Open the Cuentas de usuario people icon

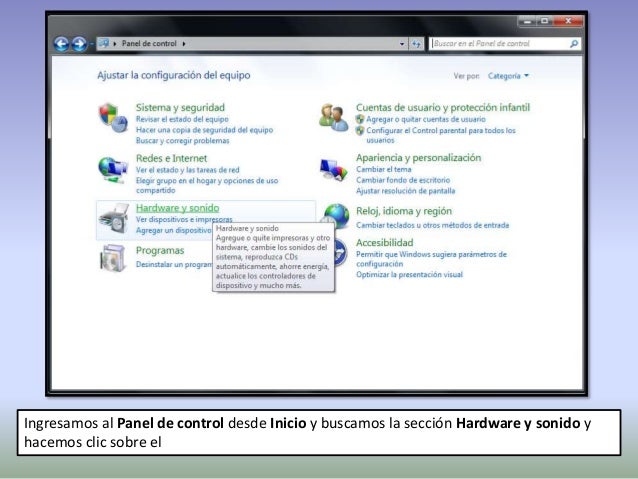pyautogui.click(x=334, y=117)
